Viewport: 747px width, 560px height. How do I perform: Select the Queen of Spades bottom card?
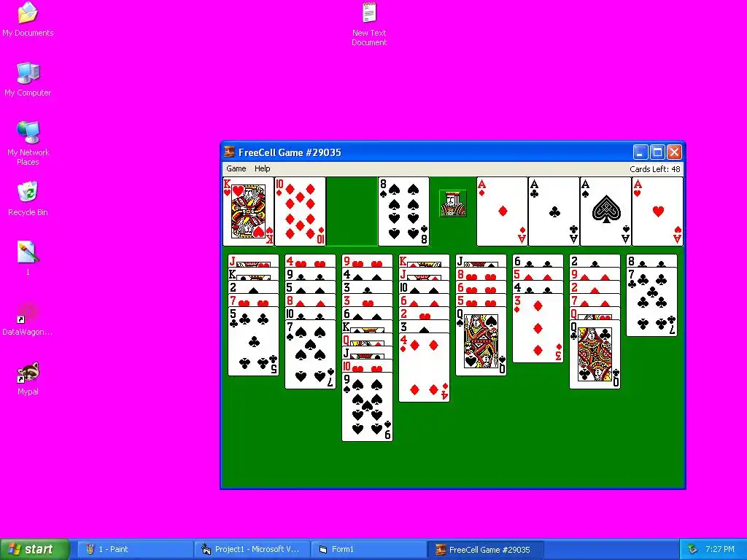[x=481, y=341]
